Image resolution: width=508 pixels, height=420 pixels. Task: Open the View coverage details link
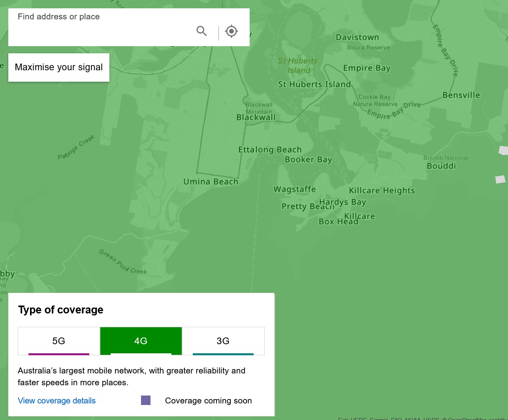(57, 401)
